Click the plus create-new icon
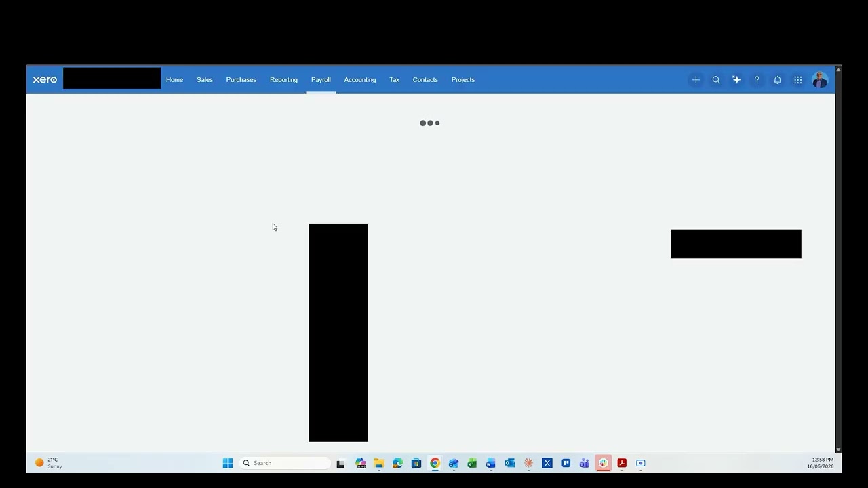 pos(696,79)
